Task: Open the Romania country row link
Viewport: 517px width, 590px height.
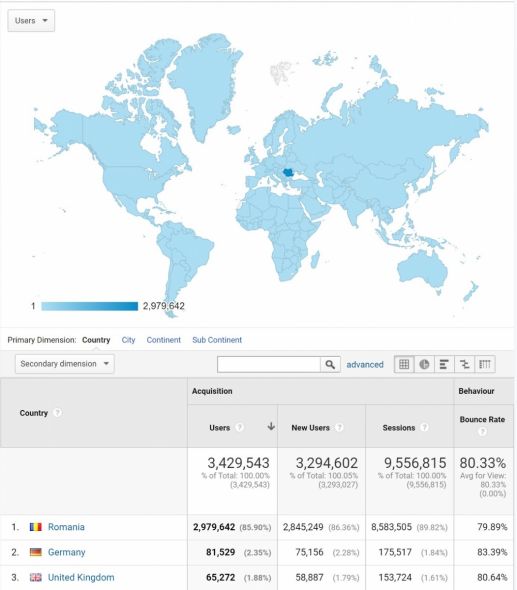Action: 66,527
